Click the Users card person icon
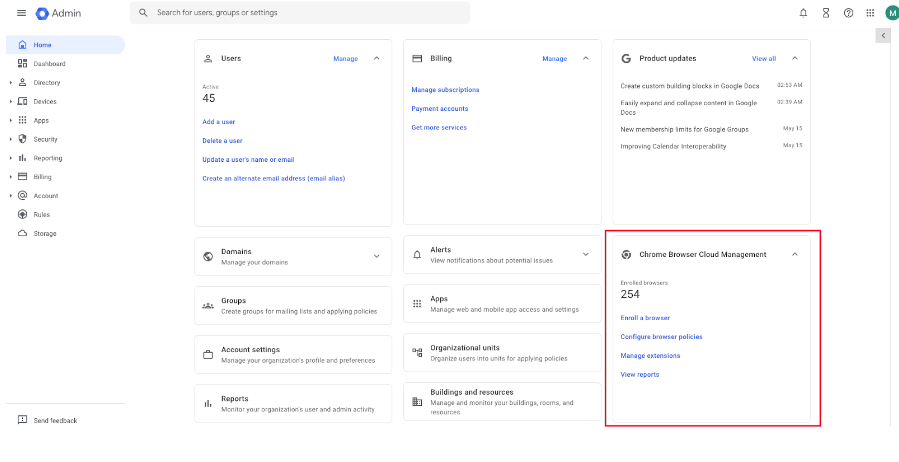 point(208,58)
